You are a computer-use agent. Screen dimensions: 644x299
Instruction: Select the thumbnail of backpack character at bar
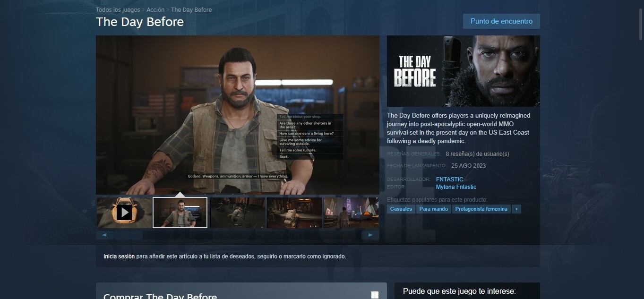click(294, 213)
